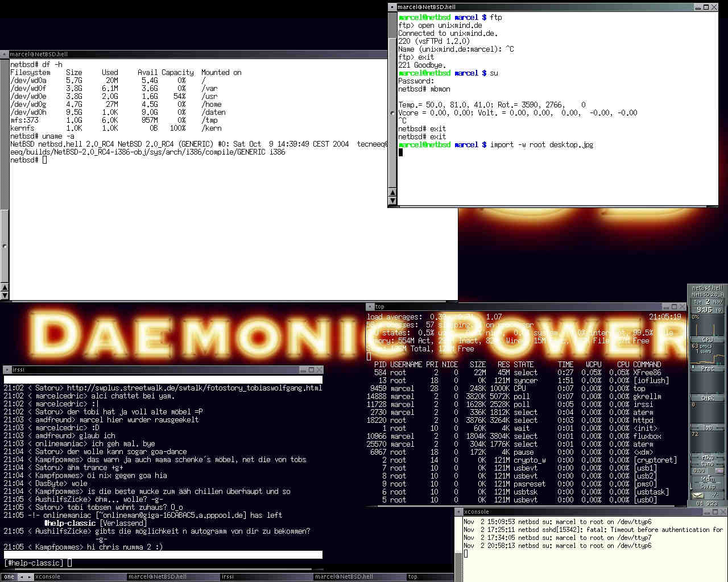
Task: Click the 'Mounted on' column header
Action: pos(221,73)
